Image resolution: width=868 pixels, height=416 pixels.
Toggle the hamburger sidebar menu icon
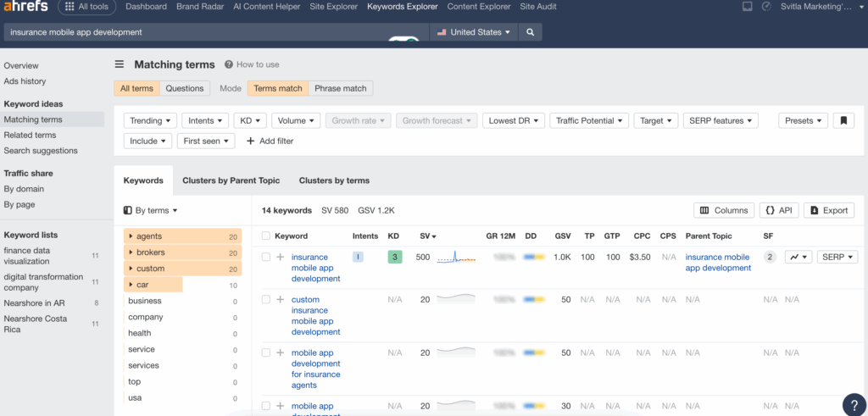click(120, 64)
